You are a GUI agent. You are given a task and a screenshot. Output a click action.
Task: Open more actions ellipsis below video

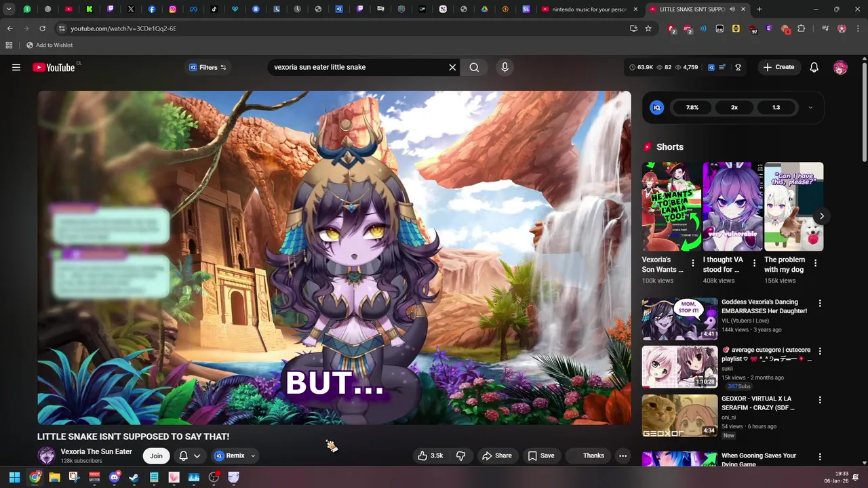click(x=623, y=455)
